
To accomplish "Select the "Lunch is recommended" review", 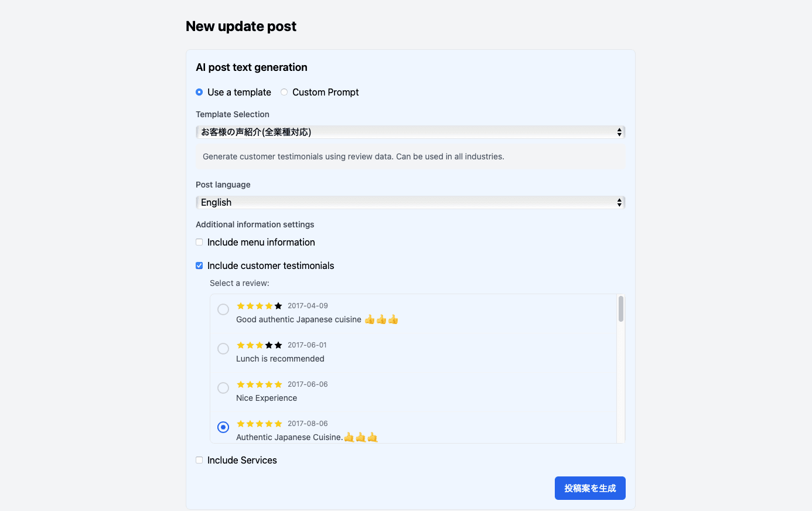I will 223,348.
